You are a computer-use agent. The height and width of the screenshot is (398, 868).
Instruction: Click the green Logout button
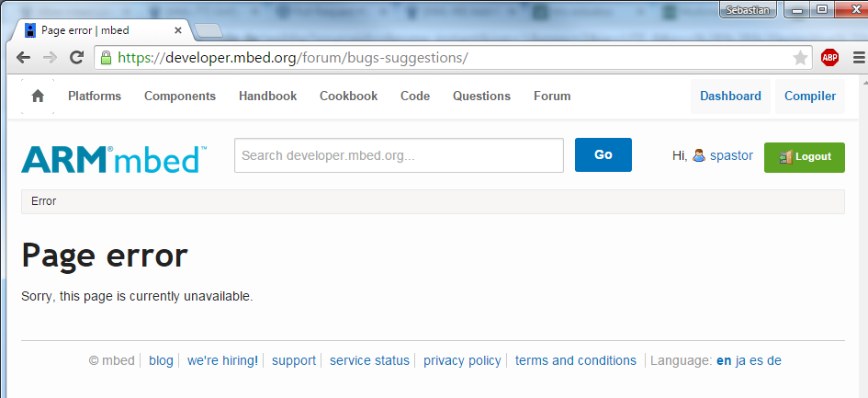804,157
